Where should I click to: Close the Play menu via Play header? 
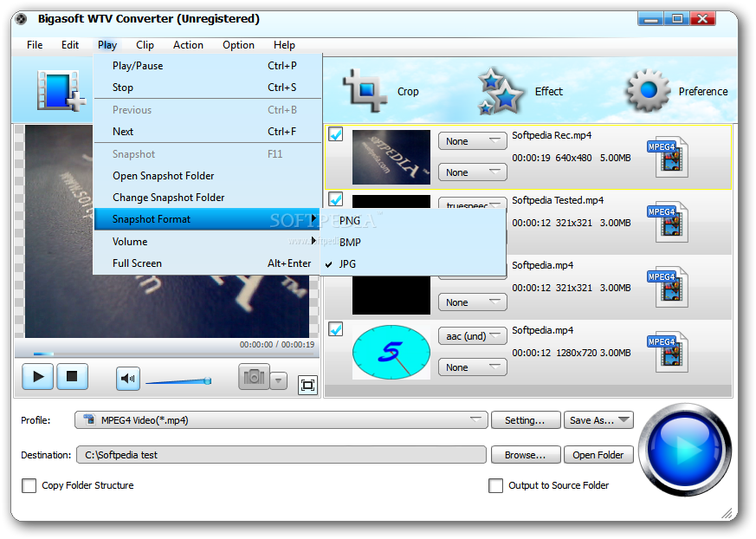[107, 45]
